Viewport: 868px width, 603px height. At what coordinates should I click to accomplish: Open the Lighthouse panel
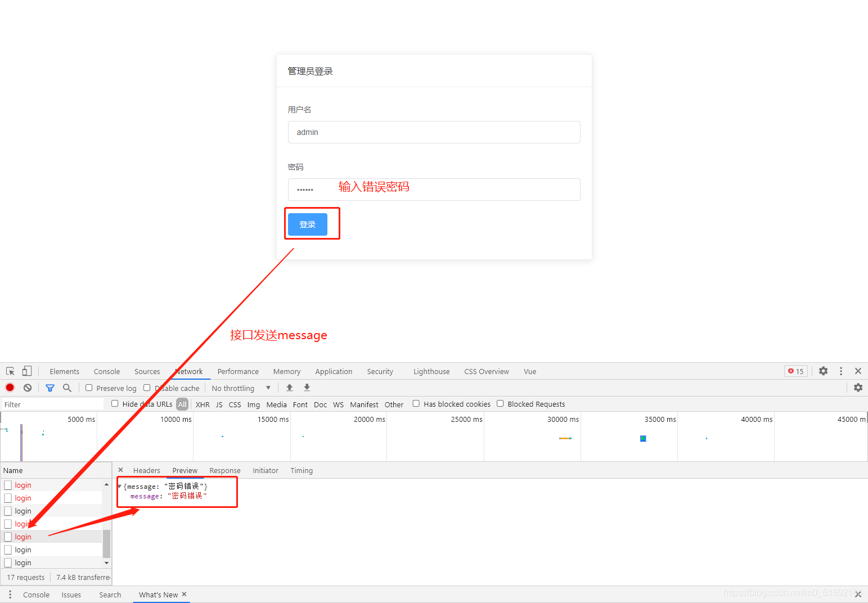[431, 372]
